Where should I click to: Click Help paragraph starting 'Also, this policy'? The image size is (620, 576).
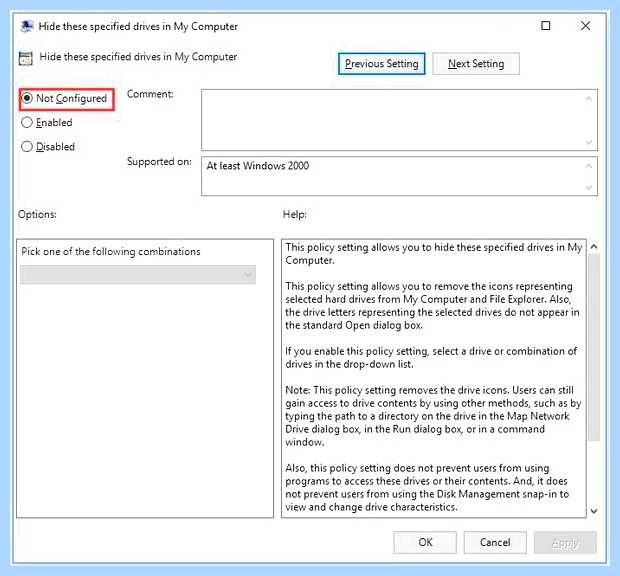[427, 487]
